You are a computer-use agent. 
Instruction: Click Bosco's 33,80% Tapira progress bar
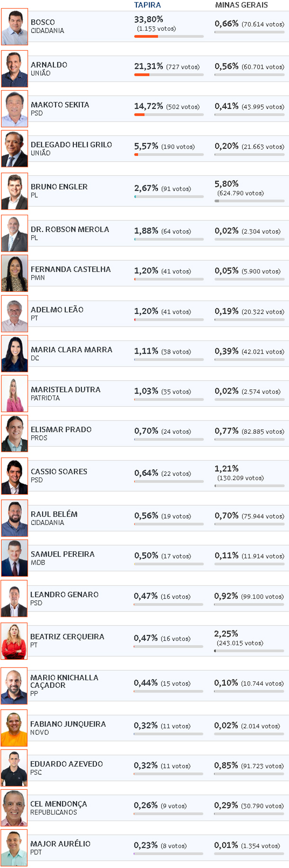click(x=169, y=37)
